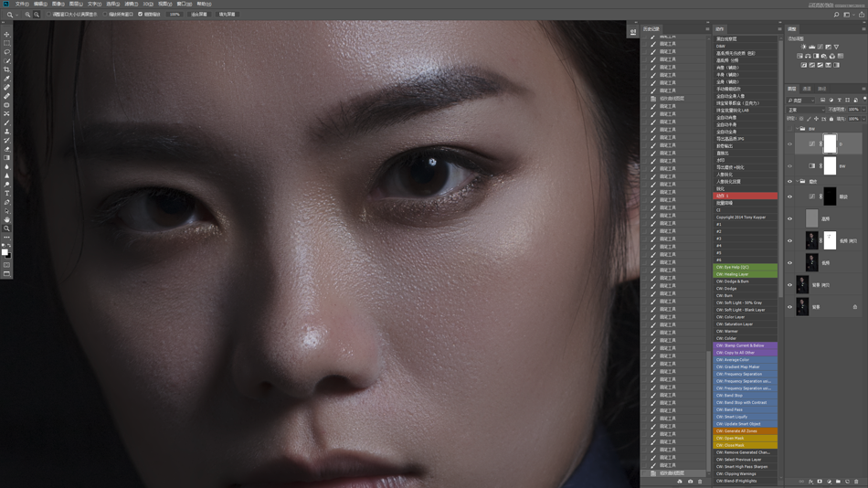Add a Vibrance adjustment
868x488 pixels.
click(x=836, y=48)
